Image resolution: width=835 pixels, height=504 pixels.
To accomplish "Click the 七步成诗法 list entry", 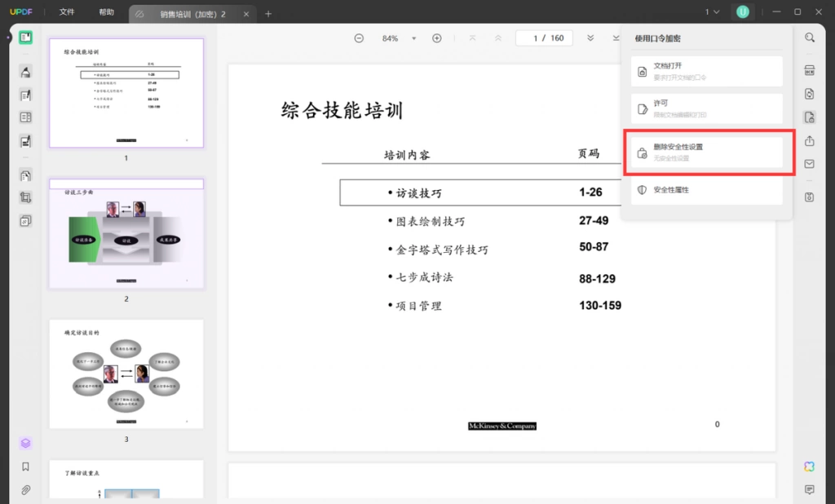I will coord(424,277).
